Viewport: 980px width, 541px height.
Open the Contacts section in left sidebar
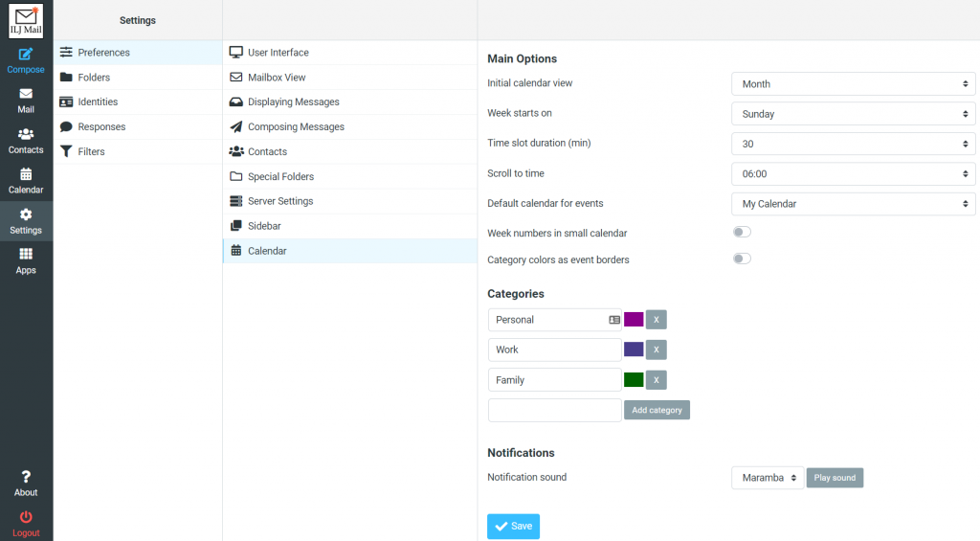click(x=26, y=141)
